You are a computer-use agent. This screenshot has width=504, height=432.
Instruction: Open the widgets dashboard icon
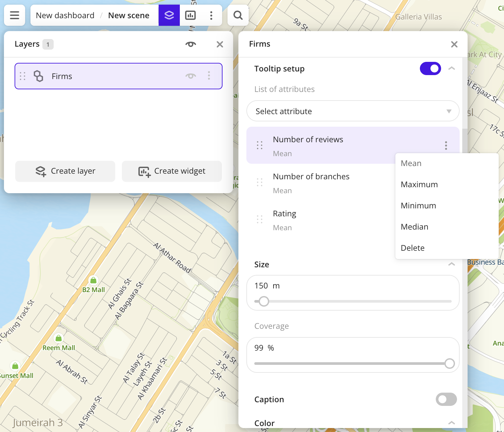pos(190,15)
